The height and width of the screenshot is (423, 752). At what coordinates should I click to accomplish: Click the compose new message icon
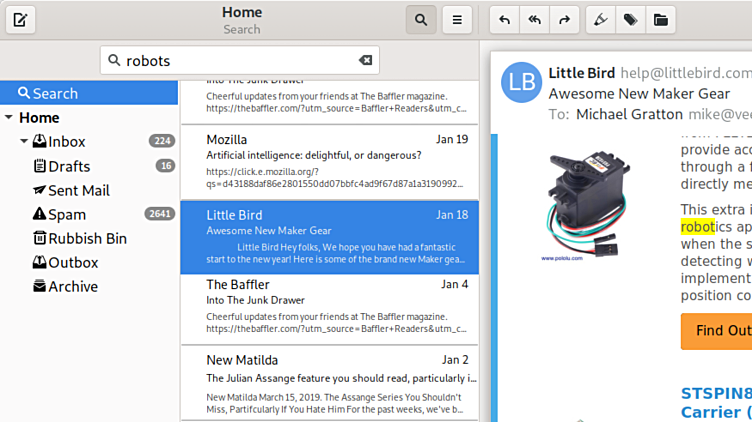point(20,20)
